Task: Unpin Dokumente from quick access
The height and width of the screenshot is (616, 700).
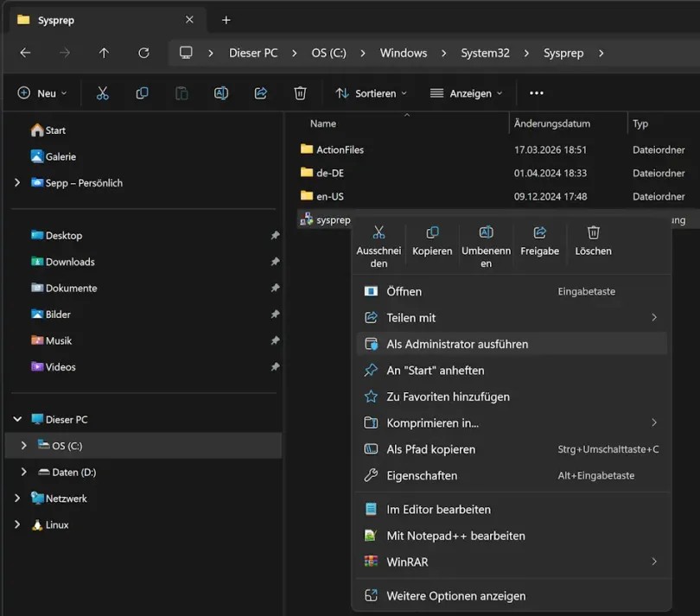Action: [x=275, y=288]
